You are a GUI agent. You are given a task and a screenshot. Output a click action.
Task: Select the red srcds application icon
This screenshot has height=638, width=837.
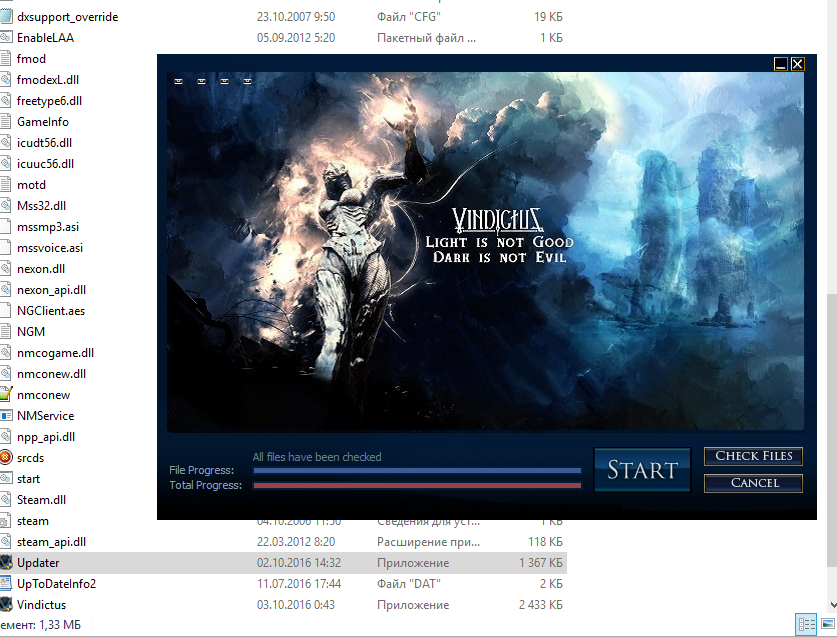click(6, 458)
